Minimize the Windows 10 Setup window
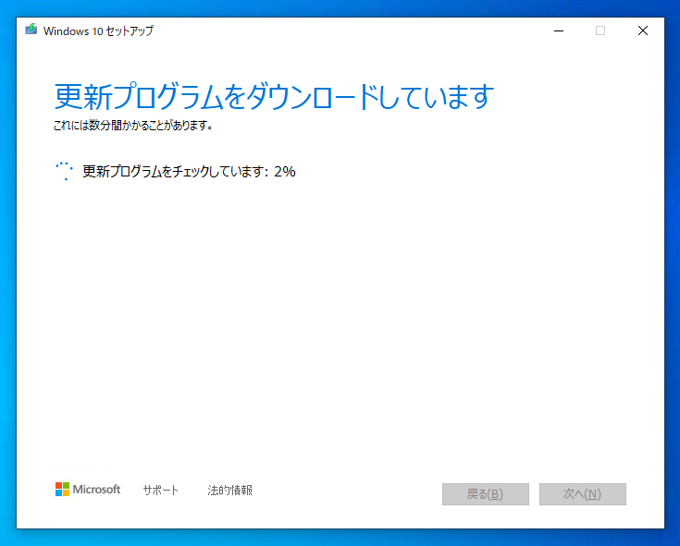Viewport: 680px width, 546px height. pos(559,31)
